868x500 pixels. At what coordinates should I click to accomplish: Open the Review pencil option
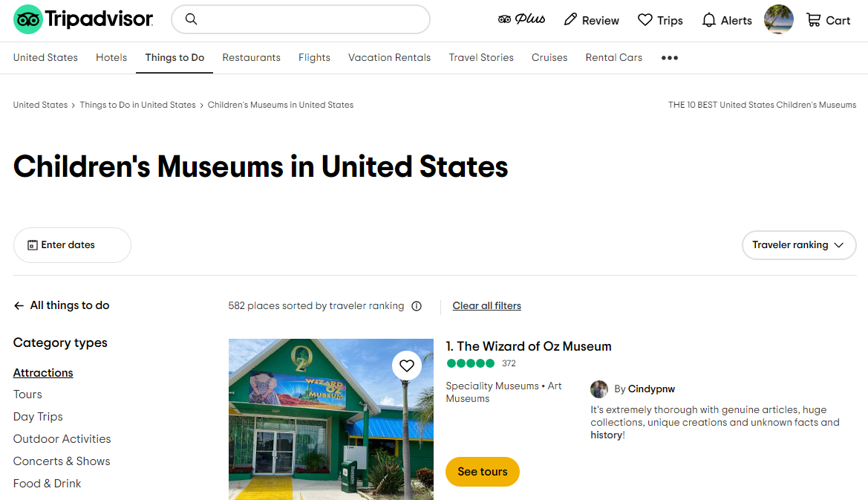[591, 20]
